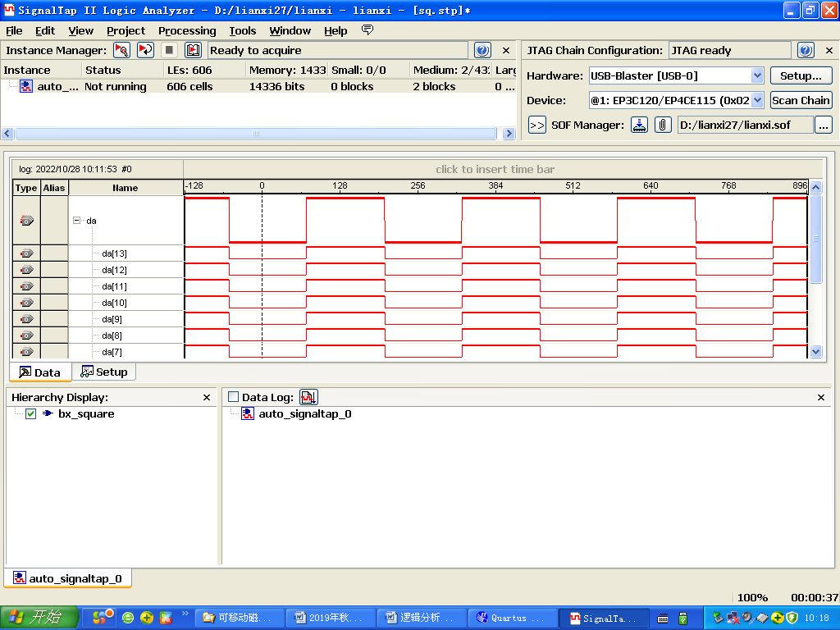Toggle the bx_square hierarchy checkbox

click(30, 414)
